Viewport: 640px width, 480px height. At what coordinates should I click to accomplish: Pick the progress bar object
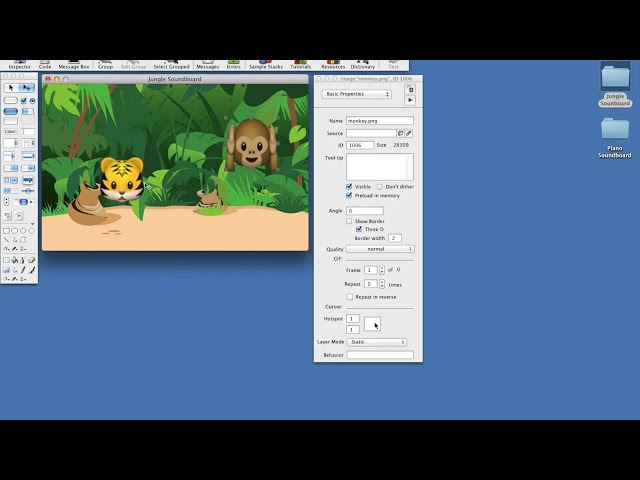coord(11,191)
